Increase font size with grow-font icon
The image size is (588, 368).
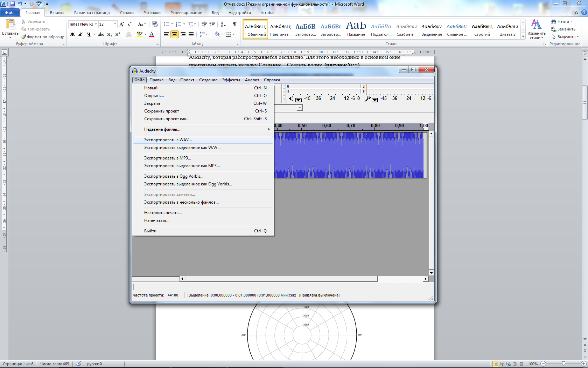pyautogui.click(x=122, y=24)
